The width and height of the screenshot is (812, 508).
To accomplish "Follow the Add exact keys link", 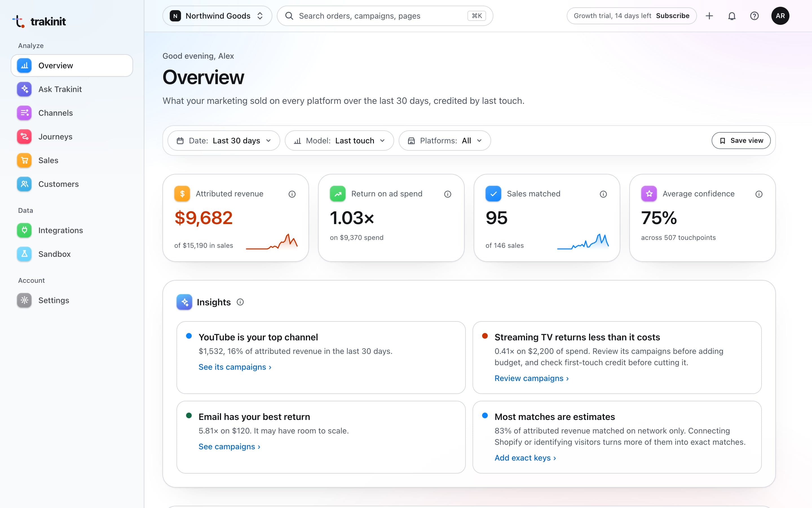I will (x=525, y=458).
